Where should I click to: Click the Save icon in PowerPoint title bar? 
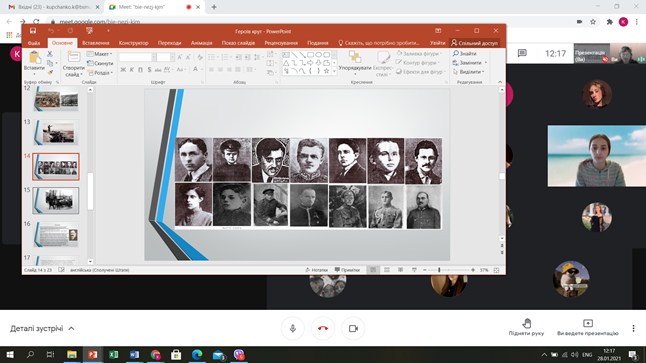33,31
